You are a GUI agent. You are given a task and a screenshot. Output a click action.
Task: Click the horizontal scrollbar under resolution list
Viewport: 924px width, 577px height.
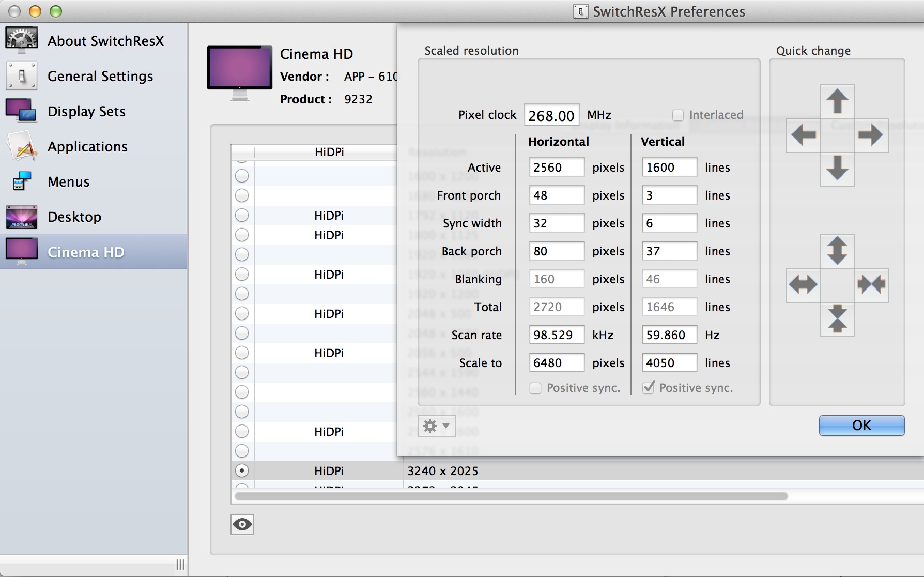(511, 496)
